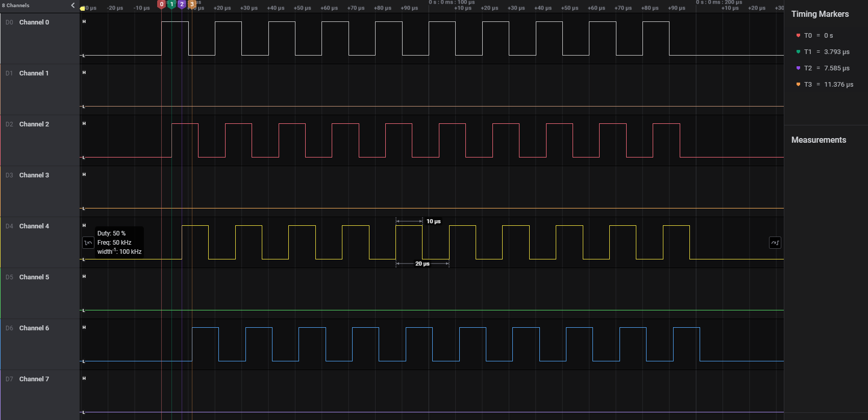
Task: Click the Timing Markers panel heading
Action: point(820,14)
